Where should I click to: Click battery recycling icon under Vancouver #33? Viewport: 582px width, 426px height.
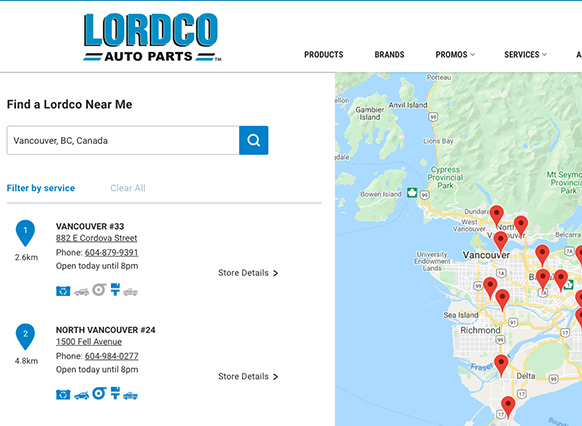[x=63, y=291]
